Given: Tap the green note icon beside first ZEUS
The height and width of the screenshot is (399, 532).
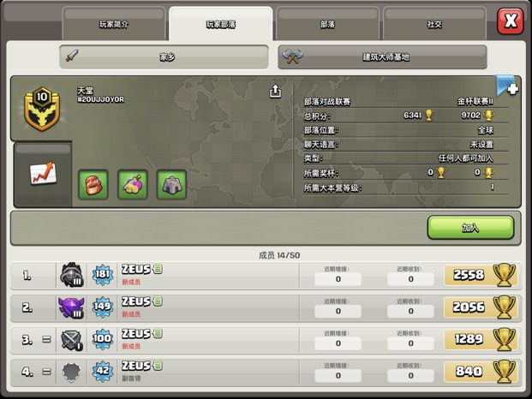Looking at the screenshot, I should 158,269.
